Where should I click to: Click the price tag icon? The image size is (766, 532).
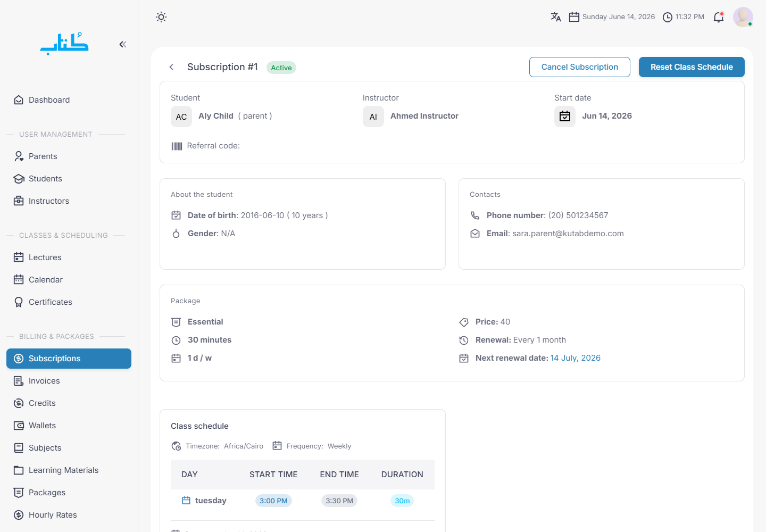[x=464, y=322]
